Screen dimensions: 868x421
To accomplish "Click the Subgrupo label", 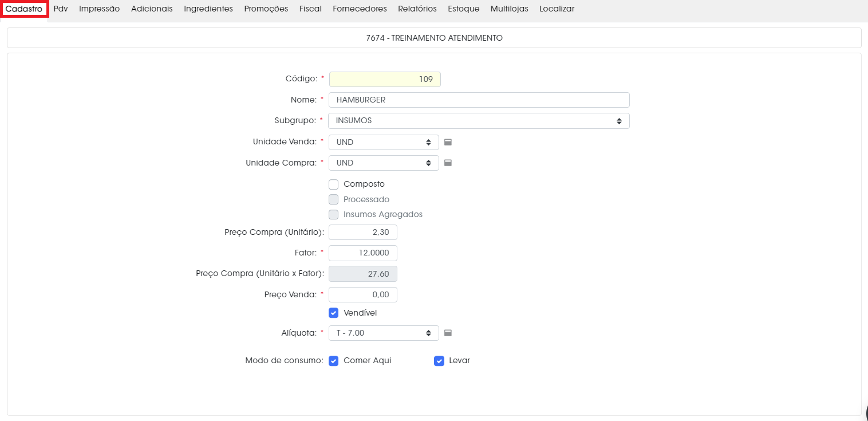I will tap(296, 121).
